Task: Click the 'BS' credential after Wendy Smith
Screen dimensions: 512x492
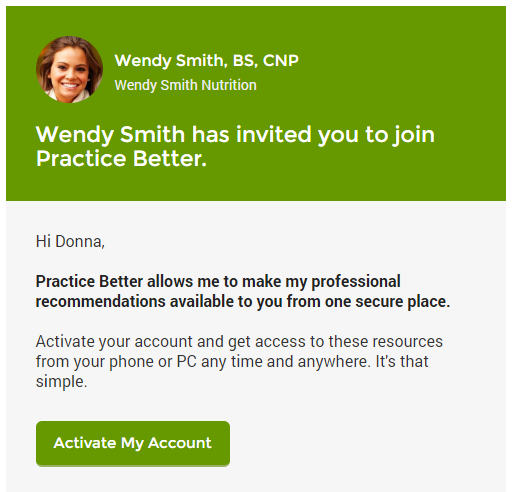Action: [x=245, y=61]
